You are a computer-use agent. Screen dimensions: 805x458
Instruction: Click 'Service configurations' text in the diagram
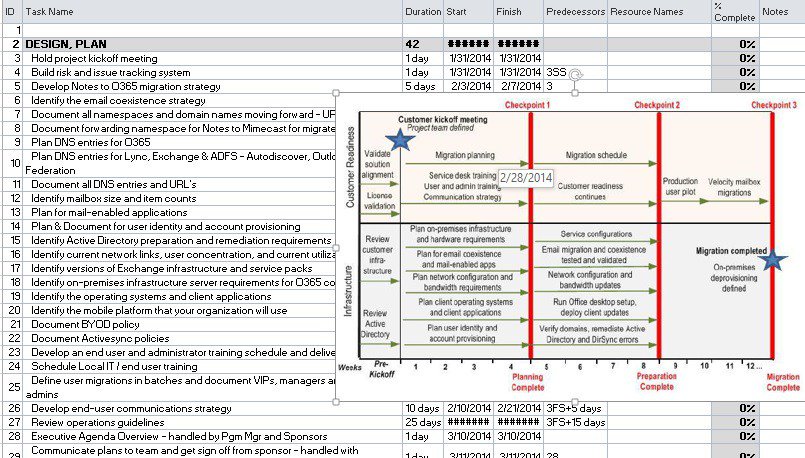(596, 234)
